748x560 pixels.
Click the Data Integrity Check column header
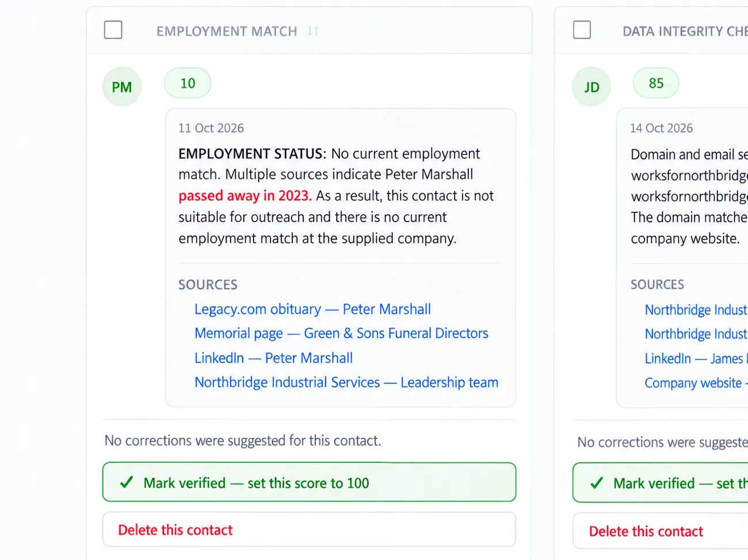click(685, 31)
